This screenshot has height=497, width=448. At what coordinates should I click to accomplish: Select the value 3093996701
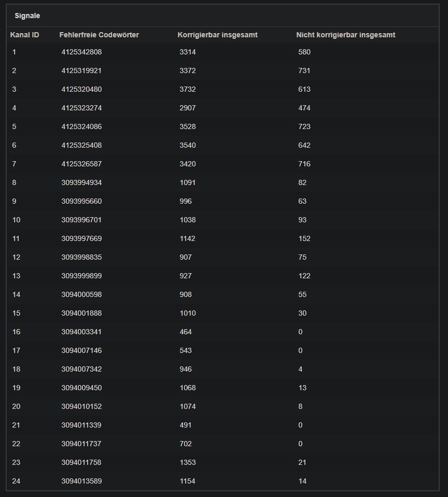point(81,220)
